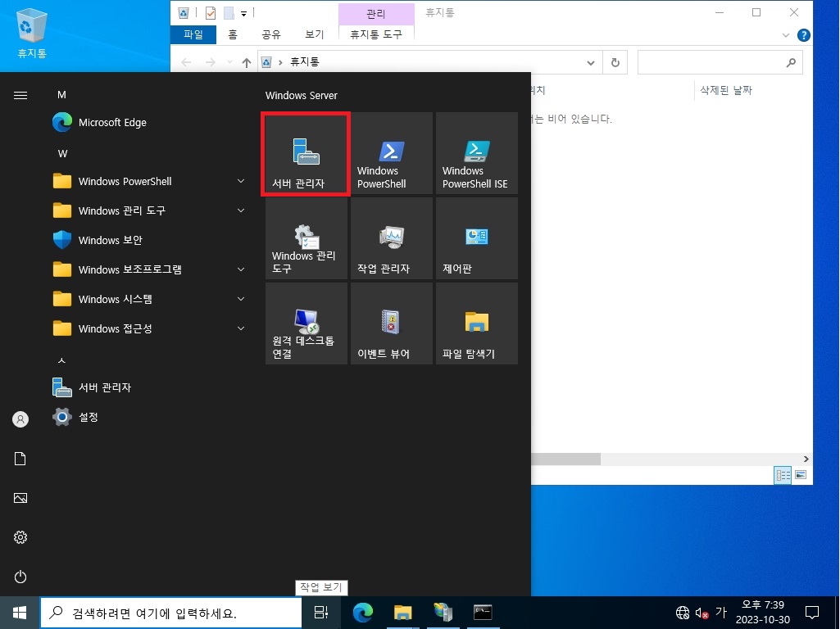The height and width of the screenshot is (629, 840).
Task: Open the 휴지통 도구 ribbon tab
Action: click(x=376, y=34)
